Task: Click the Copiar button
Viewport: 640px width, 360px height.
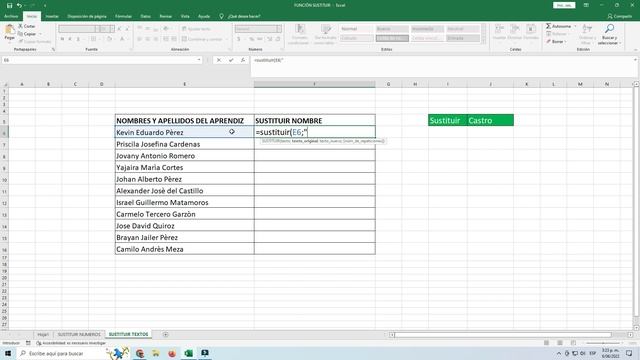Action: (x=27, y=34)
